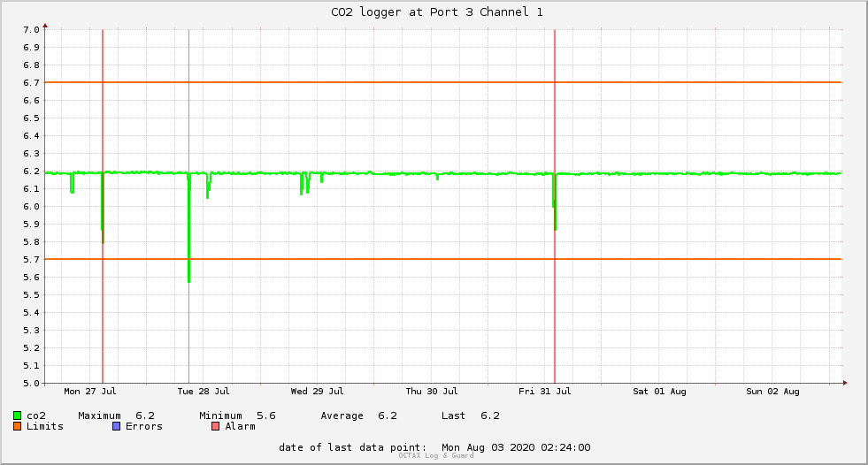Click x-axis label 'Tue 28 Jul'
The width and height of the screenshot is (868, 465).
(x=204, y=392)
